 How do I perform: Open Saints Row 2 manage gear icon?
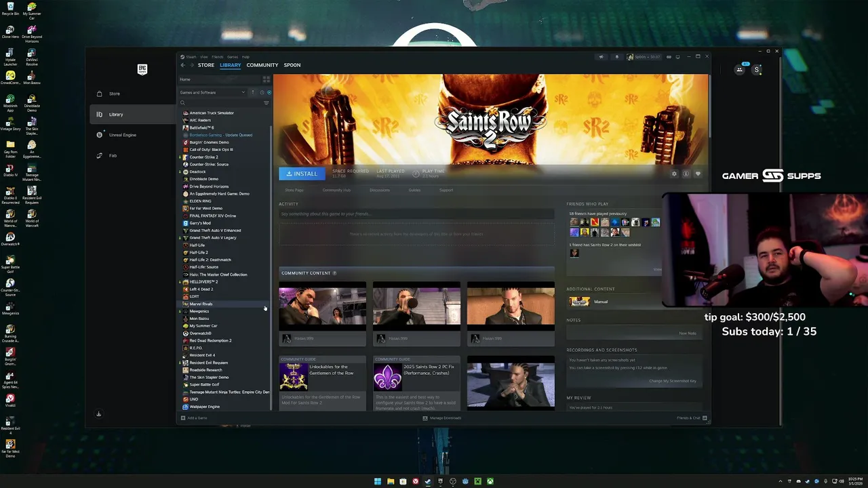(674, 174)
